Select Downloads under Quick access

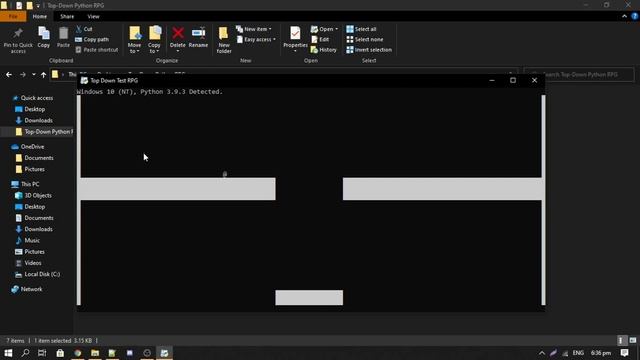coord(34,120)
